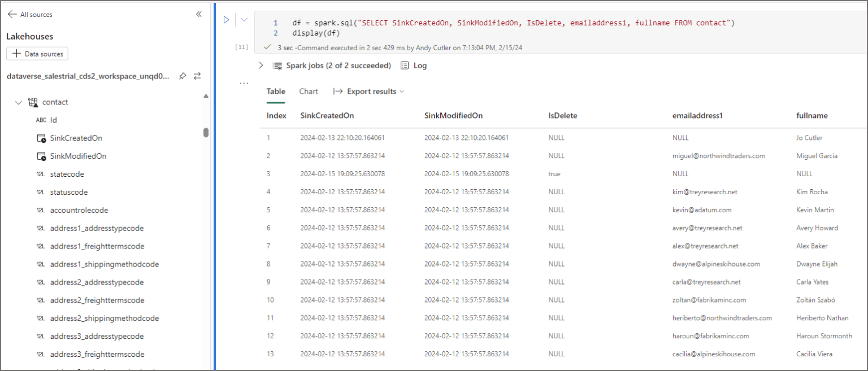Image resolution: width=868 pixels, height=371 pixels.
Task: Click the Data sources button
Action: [37, 53]
